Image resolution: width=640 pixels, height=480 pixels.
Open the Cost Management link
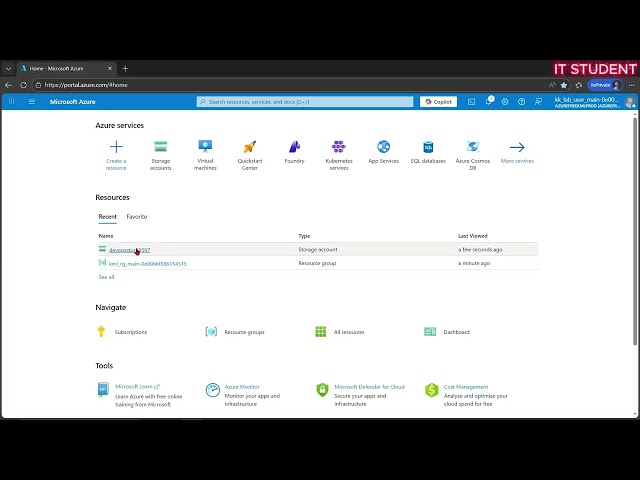coord(466,387)
